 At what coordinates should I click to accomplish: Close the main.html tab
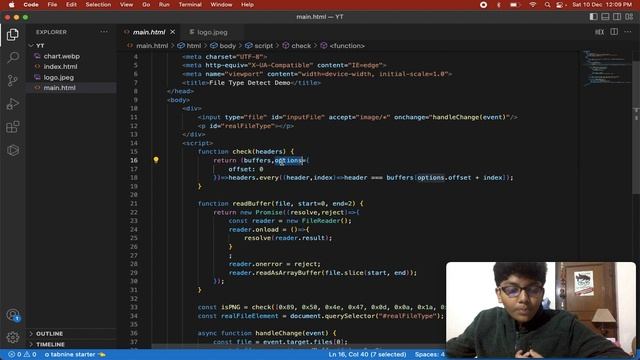coord(173,32)
